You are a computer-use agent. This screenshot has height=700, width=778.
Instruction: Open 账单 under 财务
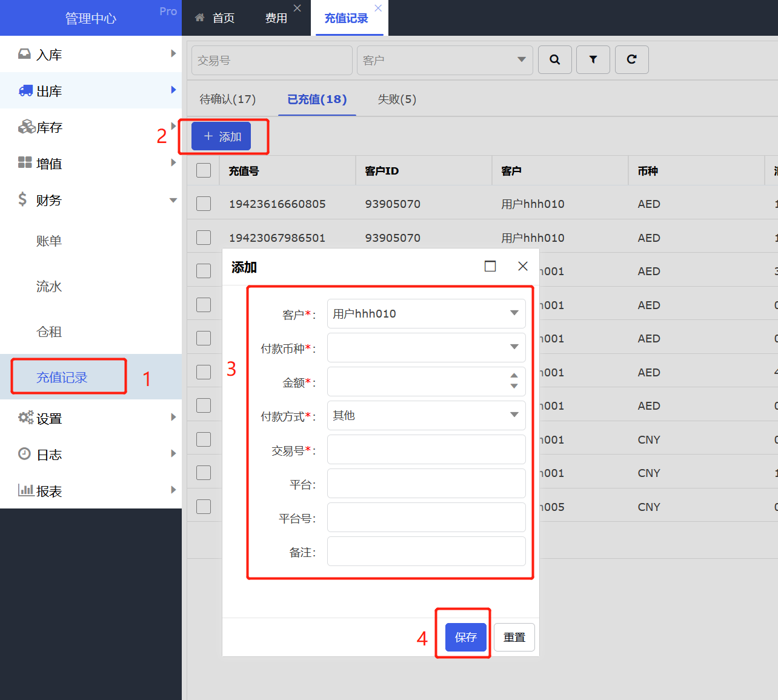point(49,241)
